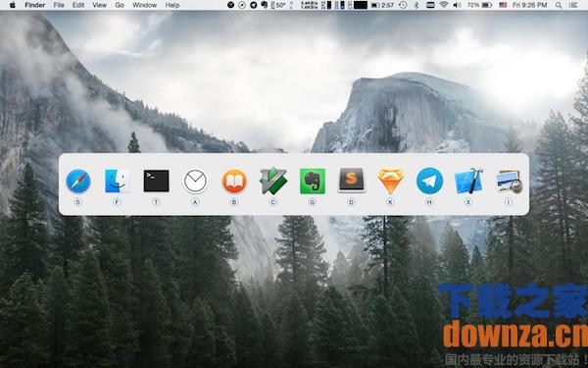Viewport: 588px width, 368px height.
Task: Open Spotlight search magnifier in menu bar
Action: click(559, 5)
